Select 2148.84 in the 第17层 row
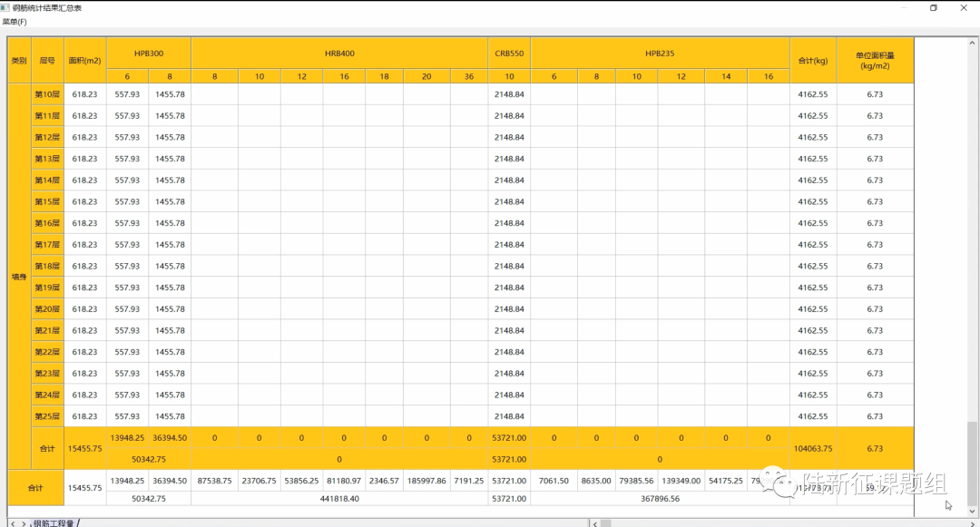Viewport: 980px width, 527px height. click(x=509, y=245)
